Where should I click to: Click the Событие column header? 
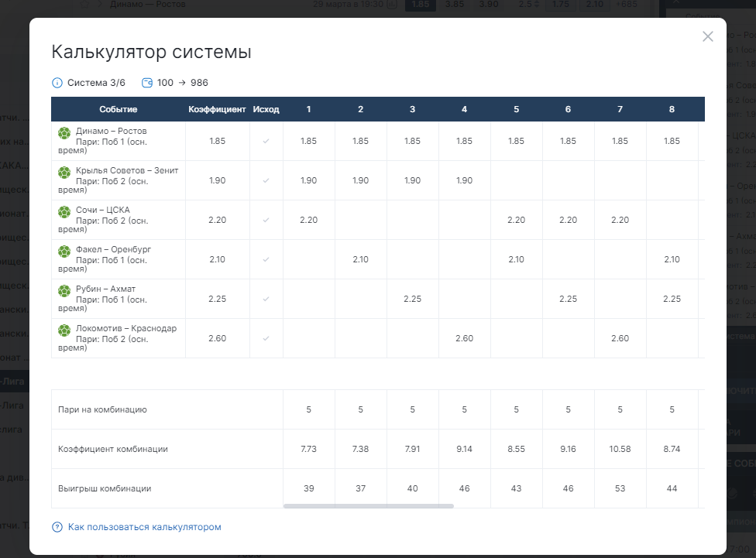[x=118, y=109]
